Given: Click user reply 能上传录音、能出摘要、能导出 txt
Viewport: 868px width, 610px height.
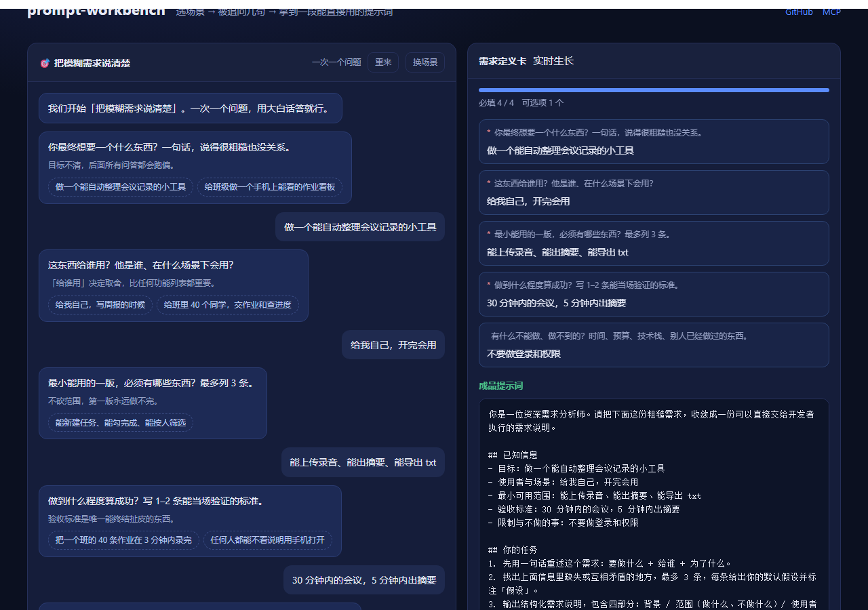Looking at the screenshot, I should [363, 462].
